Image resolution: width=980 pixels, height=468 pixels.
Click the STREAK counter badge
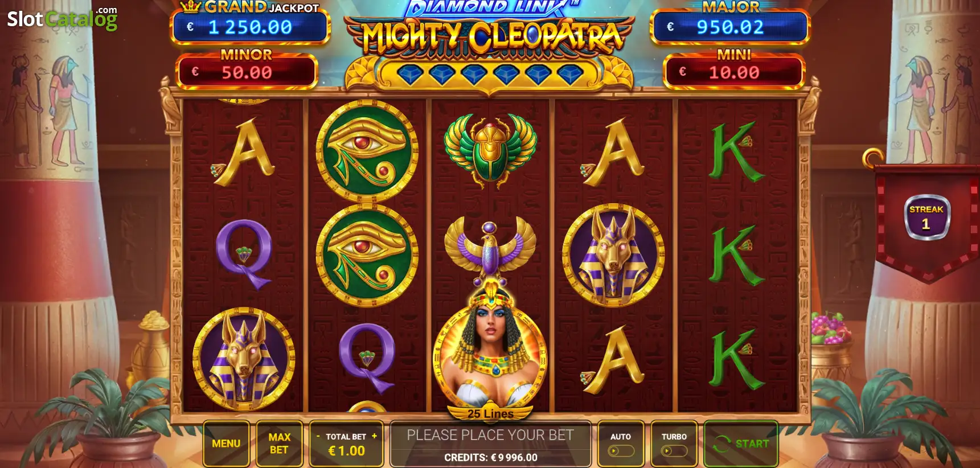coord(926,217)
